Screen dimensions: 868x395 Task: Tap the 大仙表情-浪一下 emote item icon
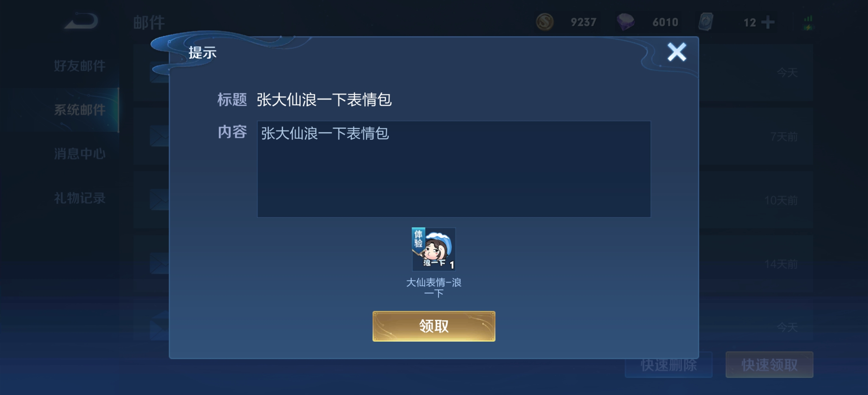(434, 249)
